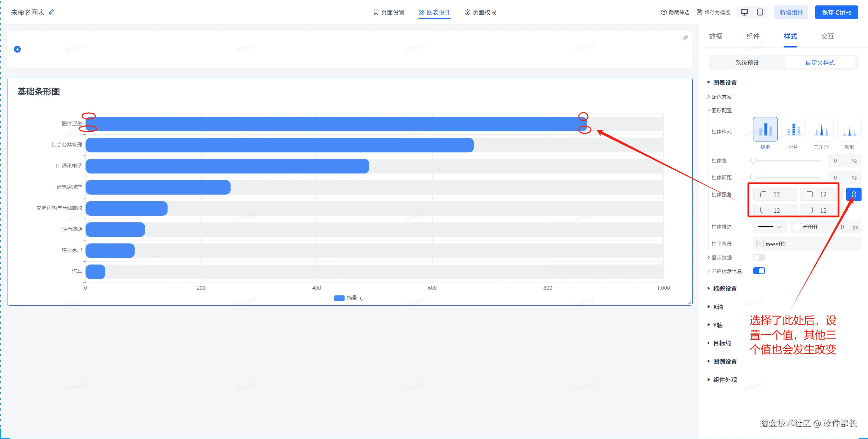Select the 象形 bar style icon
868x439 pixels.
(x=849, y=130)
